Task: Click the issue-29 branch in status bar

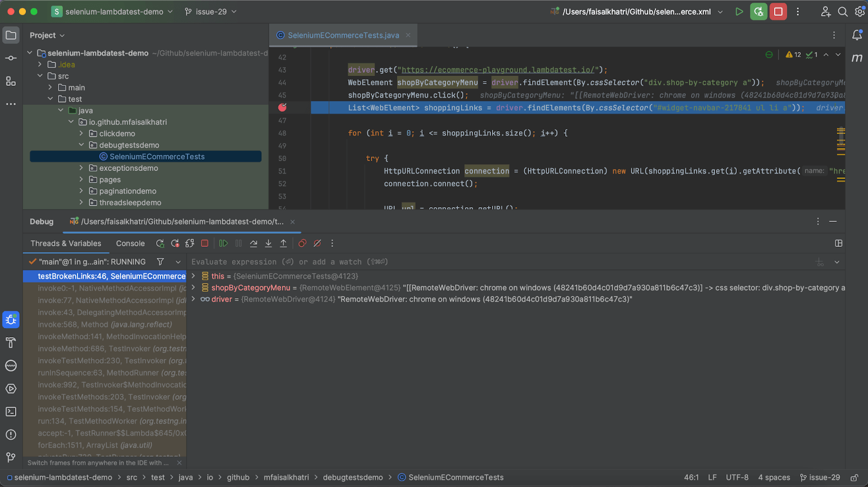Action: (820, 477)
